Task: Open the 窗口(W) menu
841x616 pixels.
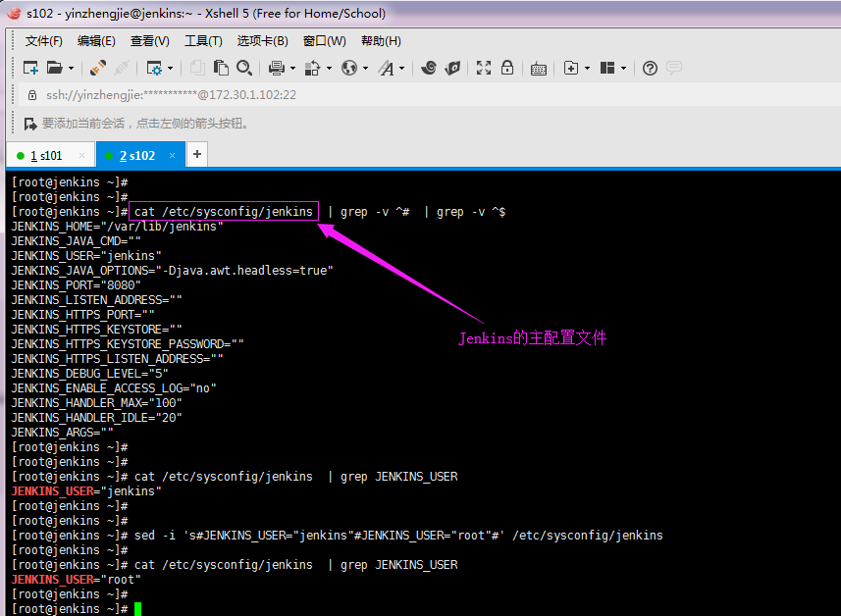Action: pyautogui.click(x=325, y=41)
